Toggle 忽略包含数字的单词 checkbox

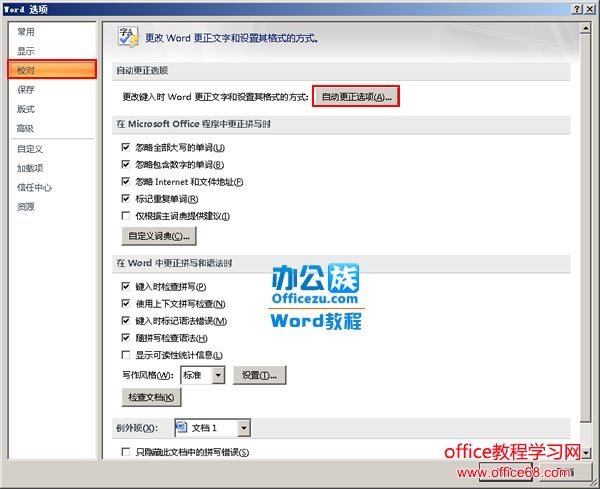click(126, 164)
